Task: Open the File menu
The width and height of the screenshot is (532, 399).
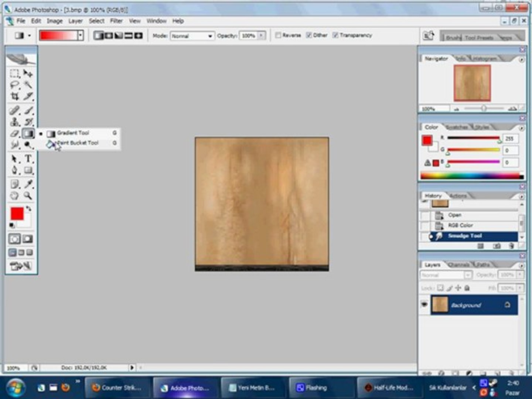Action: click(21, 21)
